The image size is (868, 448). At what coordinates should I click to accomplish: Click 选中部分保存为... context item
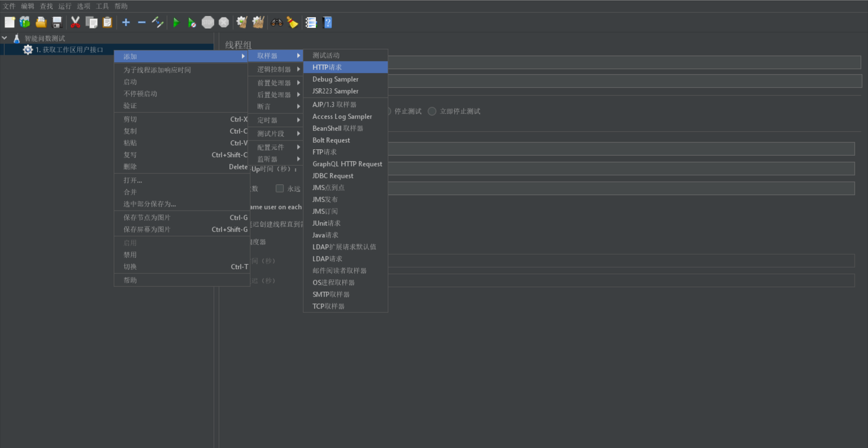[x=182, y=204]
